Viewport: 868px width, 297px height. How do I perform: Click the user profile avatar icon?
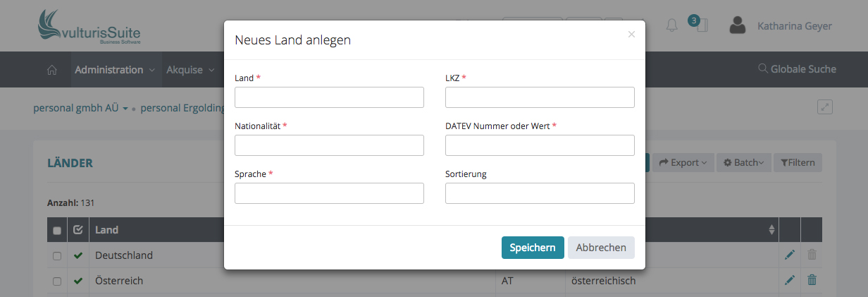point(738,26)
